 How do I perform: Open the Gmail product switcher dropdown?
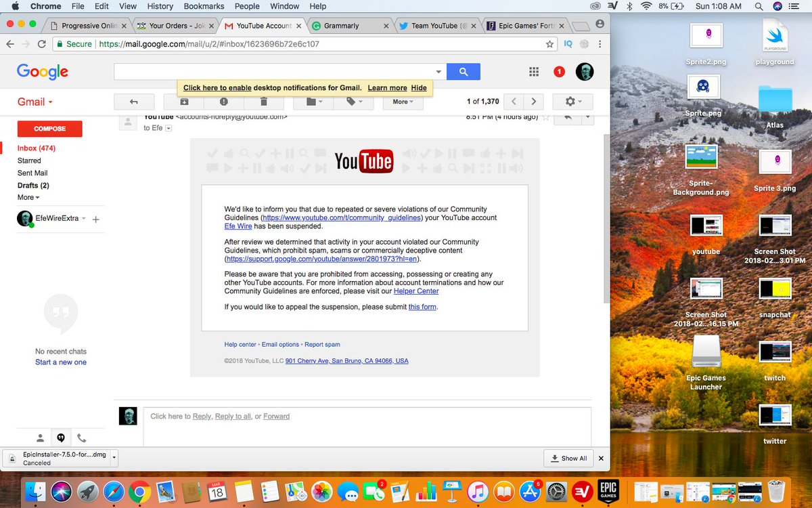tap(35, 102)
